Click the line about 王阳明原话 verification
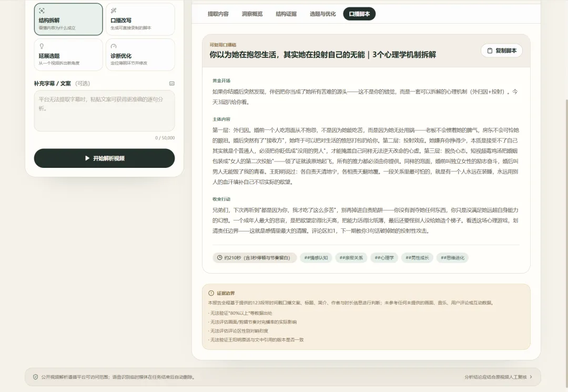The image size is (568, 392). pyautogui.click(x=256, y=340)
